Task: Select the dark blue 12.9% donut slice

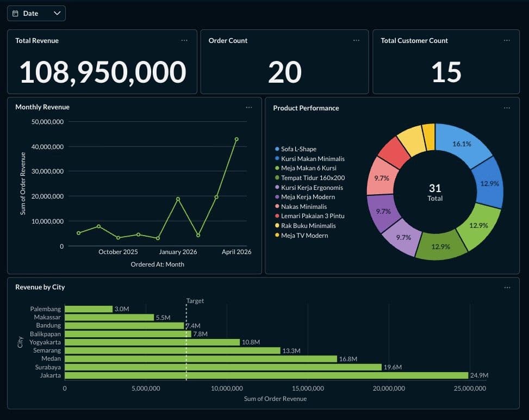Action: click(489, 183)
